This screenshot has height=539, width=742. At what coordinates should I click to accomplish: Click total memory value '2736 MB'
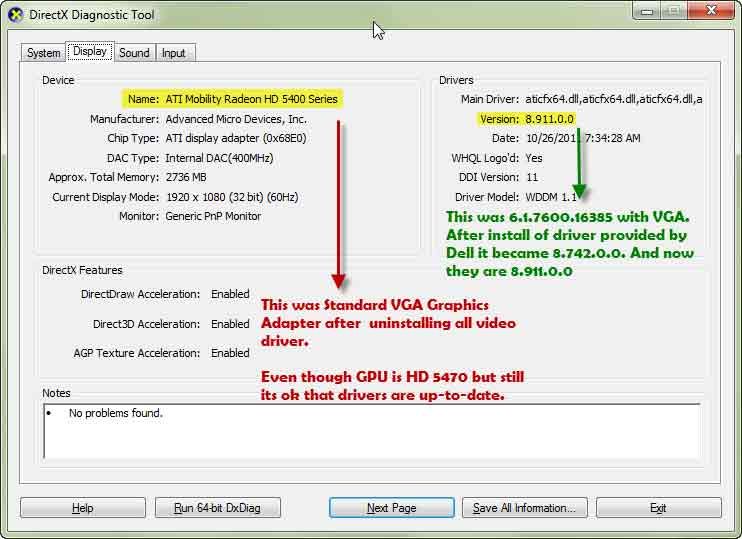(x=186, y=177)
